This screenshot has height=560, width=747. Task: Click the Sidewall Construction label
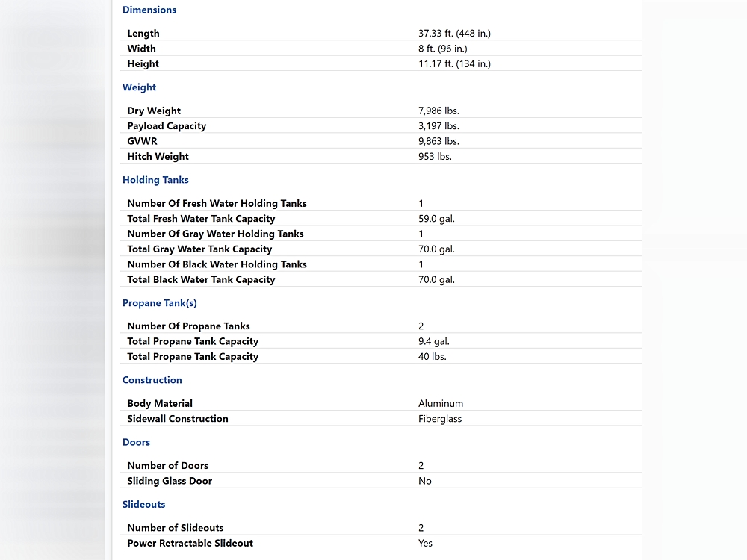pos(178,419)
